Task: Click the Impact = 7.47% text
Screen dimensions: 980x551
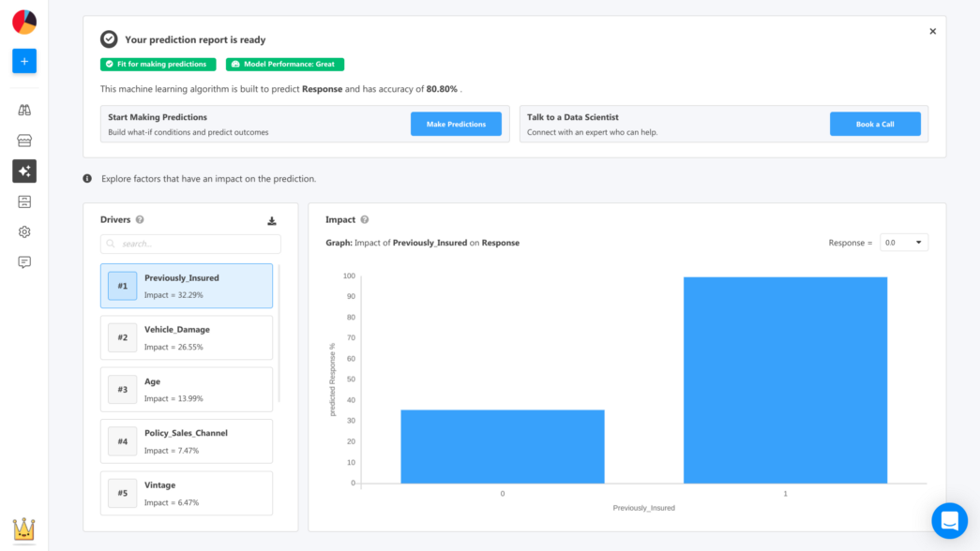Action: [x=172, y=451]
